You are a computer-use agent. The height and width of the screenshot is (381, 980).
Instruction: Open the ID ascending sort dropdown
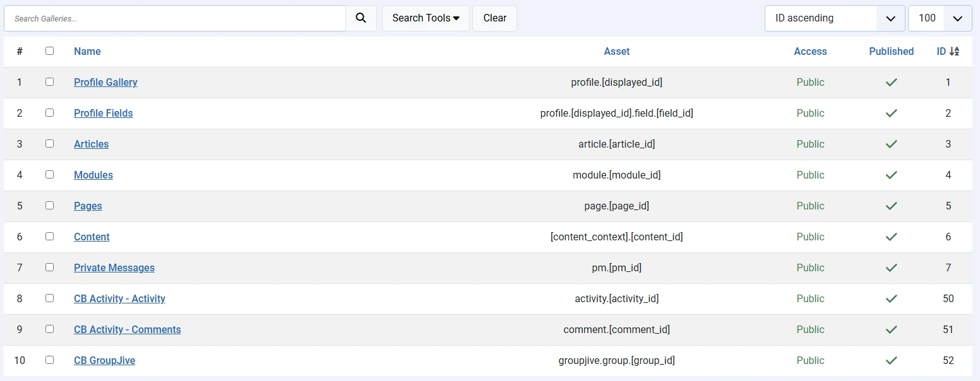point(834,18)
